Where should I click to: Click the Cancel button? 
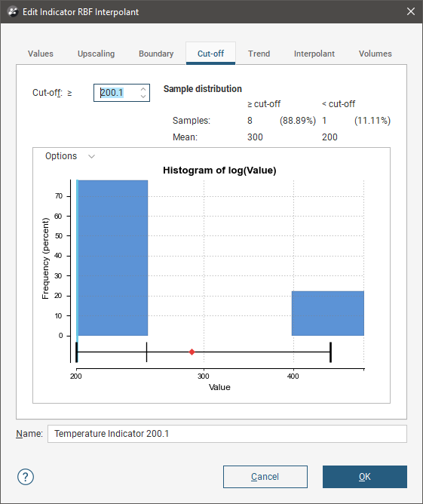[265, 477]
